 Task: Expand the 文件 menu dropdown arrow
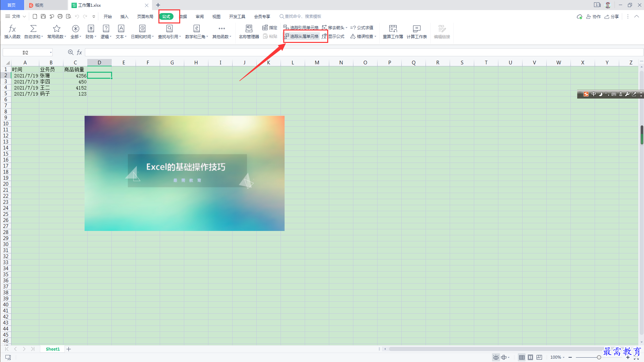coord(24,16)
